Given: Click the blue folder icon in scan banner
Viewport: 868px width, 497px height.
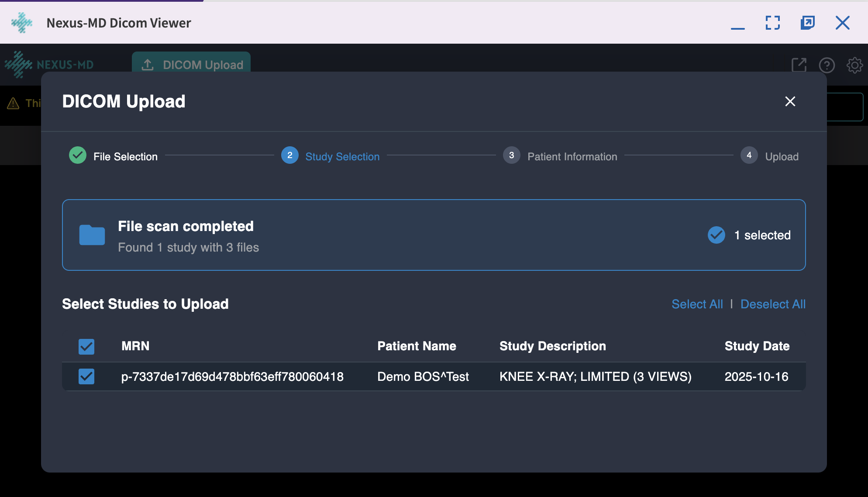Looking at the screenshot, I should click(x=92, y=235).
